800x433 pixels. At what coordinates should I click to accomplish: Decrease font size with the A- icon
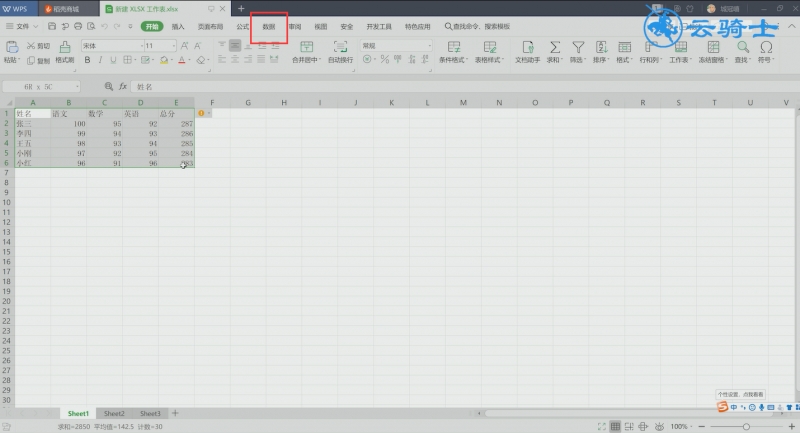[x=197, y=46]
